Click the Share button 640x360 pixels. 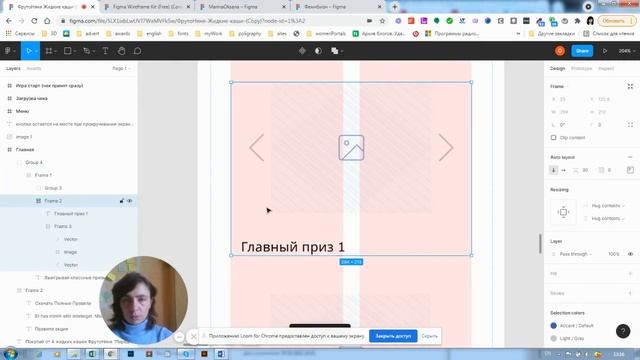582,51
